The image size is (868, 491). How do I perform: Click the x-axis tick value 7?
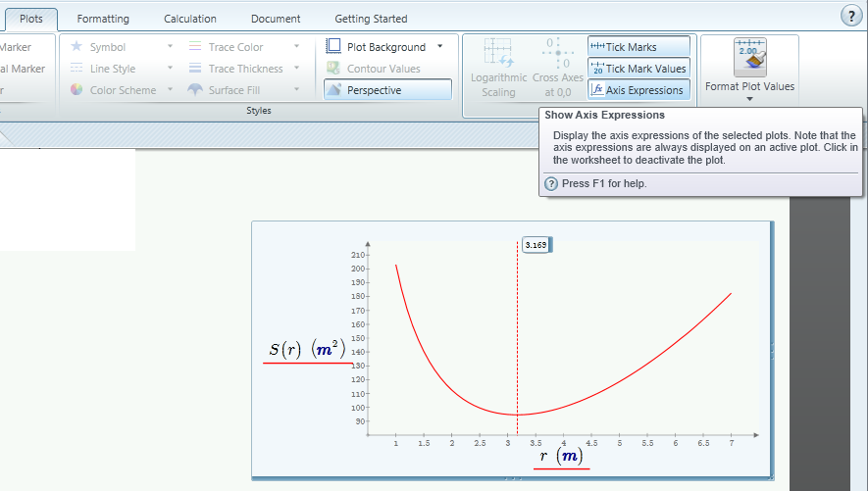click(732, 443)
